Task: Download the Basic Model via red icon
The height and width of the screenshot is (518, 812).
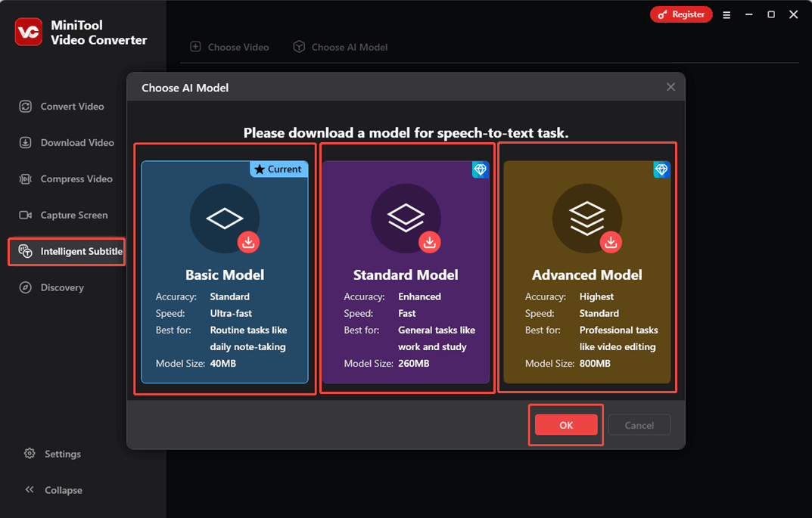Action: (x=248, y=242)
